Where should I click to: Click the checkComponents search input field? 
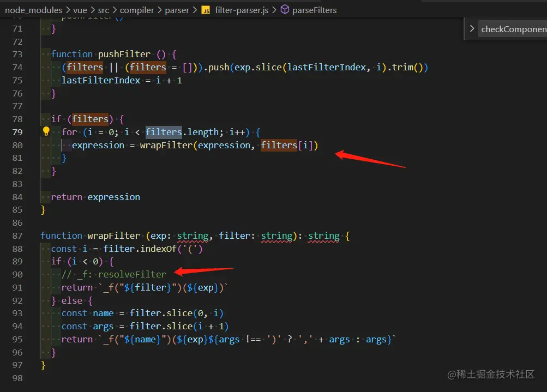(x=513, y=29)
